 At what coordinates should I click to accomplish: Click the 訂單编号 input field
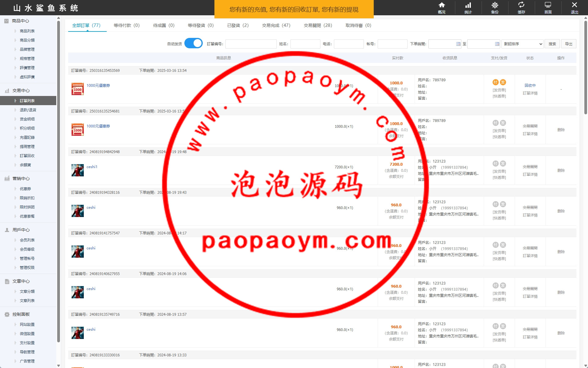(x=251, y=44)
